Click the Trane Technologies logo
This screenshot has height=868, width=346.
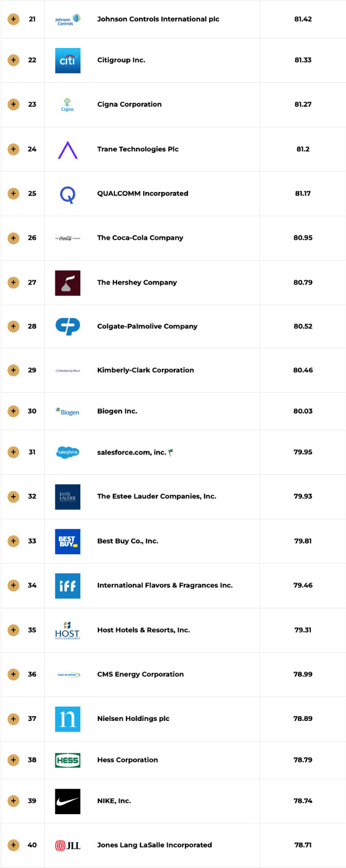68,150
